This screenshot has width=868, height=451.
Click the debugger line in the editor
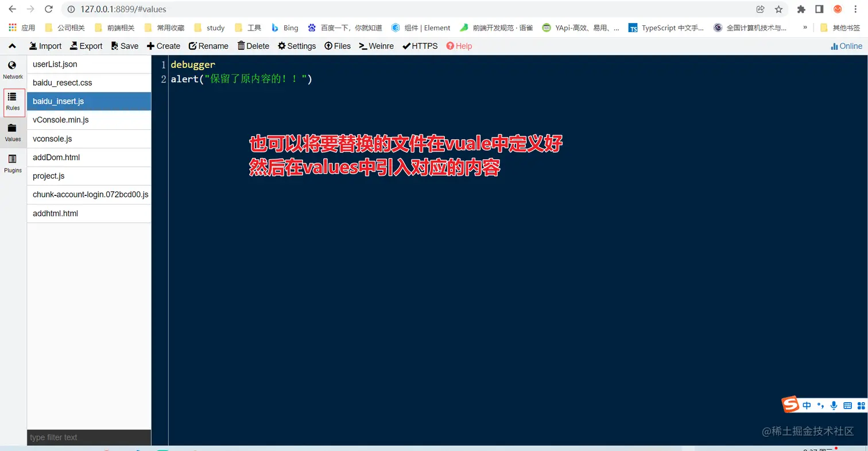(193, 65)
